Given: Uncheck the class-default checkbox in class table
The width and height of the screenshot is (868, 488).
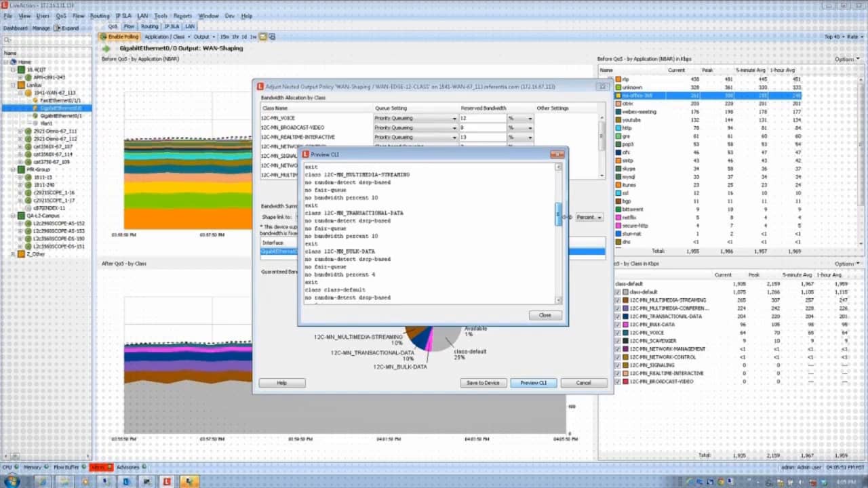Looking at the screenshot, I should 617,292.
